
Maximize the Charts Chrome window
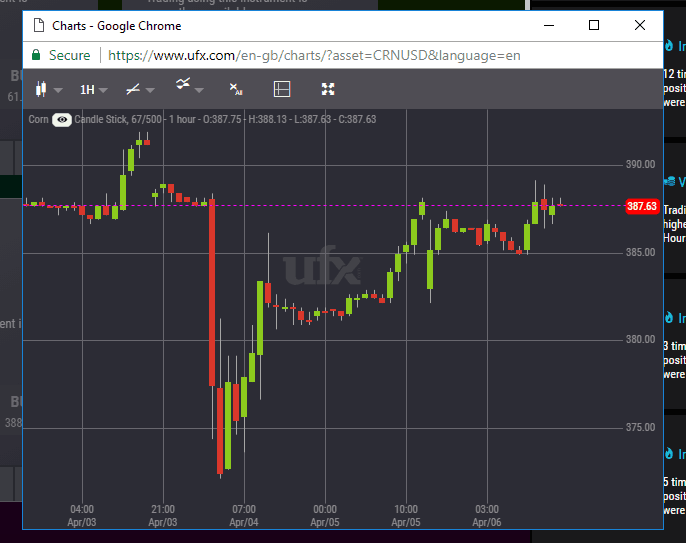click(x=594, y=25)
